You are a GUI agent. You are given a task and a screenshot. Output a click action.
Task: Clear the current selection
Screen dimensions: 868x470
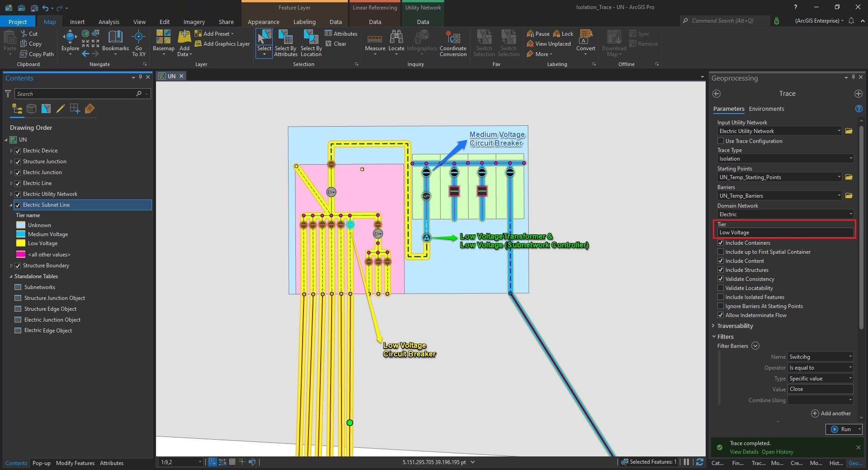336,44
